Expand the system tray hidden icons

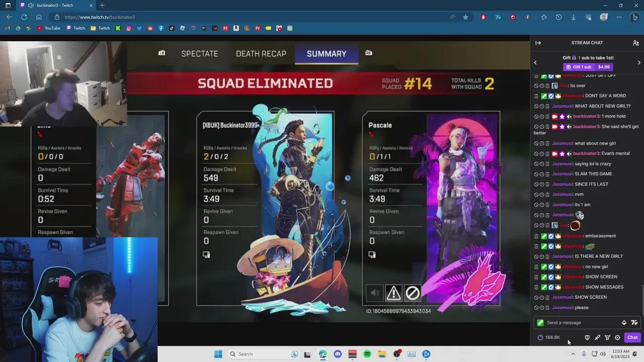[x=573, y=354]
